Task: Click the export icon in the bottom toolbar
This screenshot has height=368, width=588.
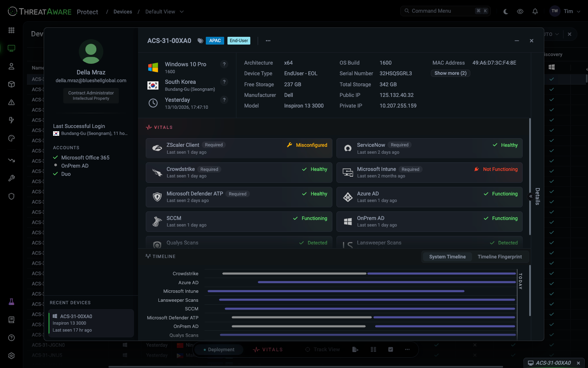Action: click(x=355, y=350)
